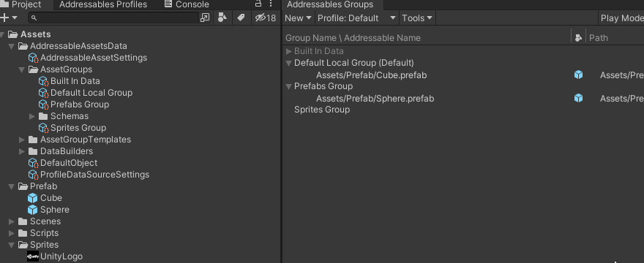Click the ProfileDataSourceSettings asset icon
Viewport: 644px width, 263px height.
pos(33,175)
